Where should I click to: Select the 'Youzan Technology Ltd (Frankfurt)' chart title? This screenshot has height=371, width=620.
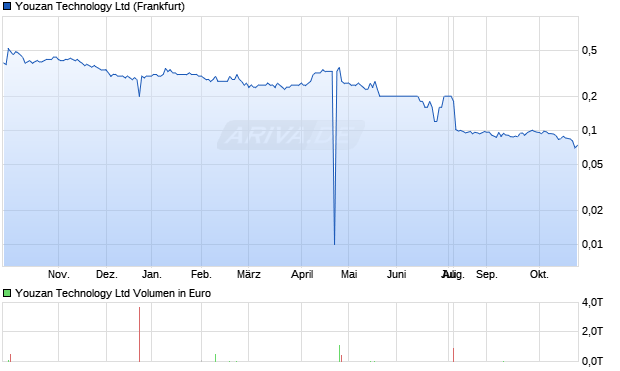(100, 6)
